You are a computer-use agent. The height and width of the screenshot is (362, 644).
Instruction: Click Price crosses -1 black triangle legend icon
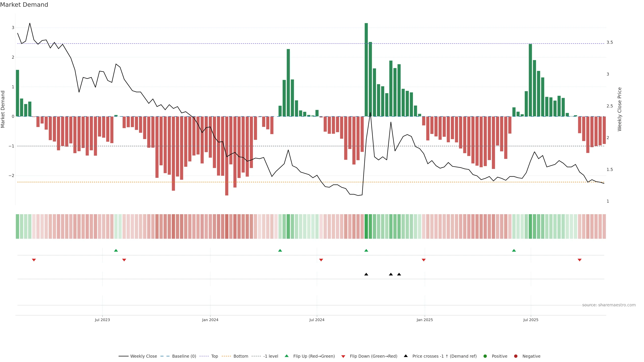coord(406,356)
